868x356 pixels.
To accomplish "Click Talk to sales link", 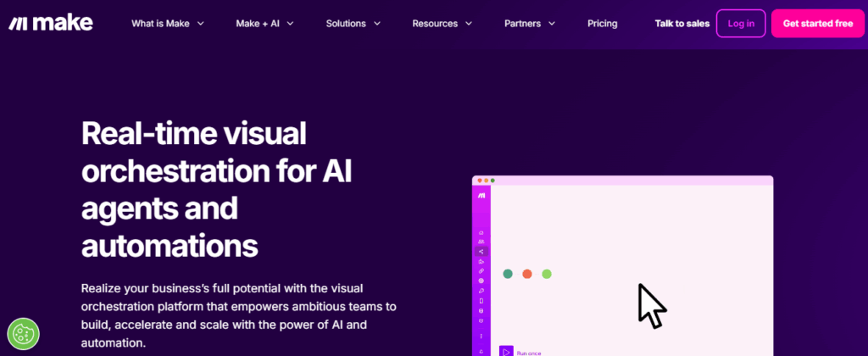I will click(x=682, y=23).
